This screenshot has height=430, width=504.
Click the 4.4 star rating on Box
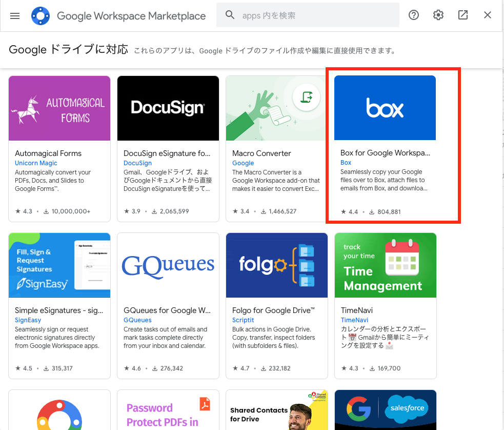349,212
